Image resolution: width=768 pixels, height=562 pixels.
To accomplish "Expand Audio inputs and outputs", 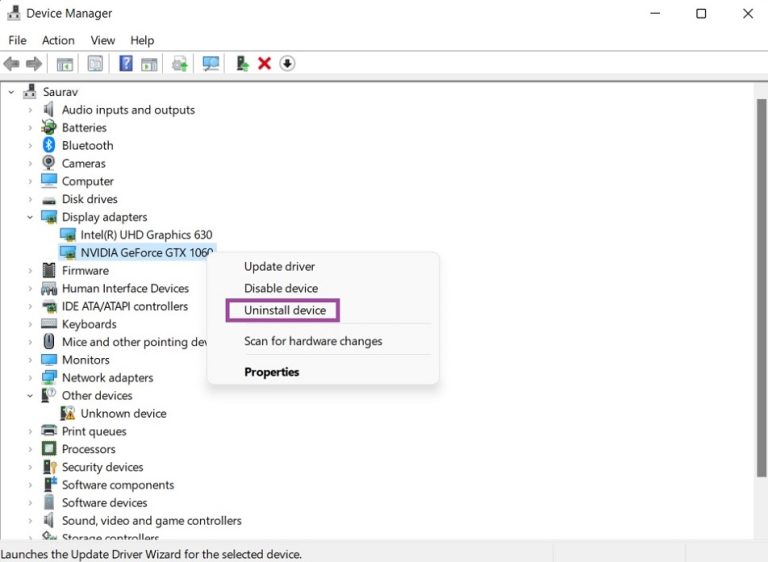I will [30, 110].
